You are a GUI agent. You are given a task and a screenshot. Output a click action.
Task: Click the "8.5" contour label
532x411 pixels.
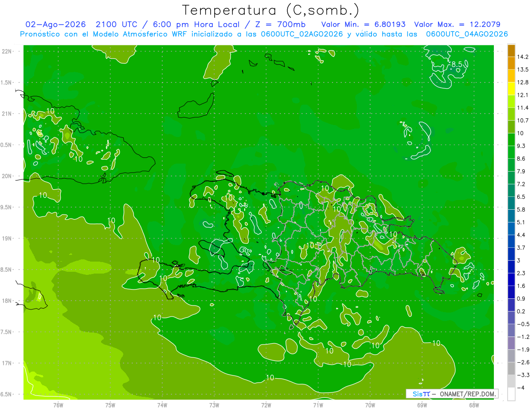click(457, 64)
